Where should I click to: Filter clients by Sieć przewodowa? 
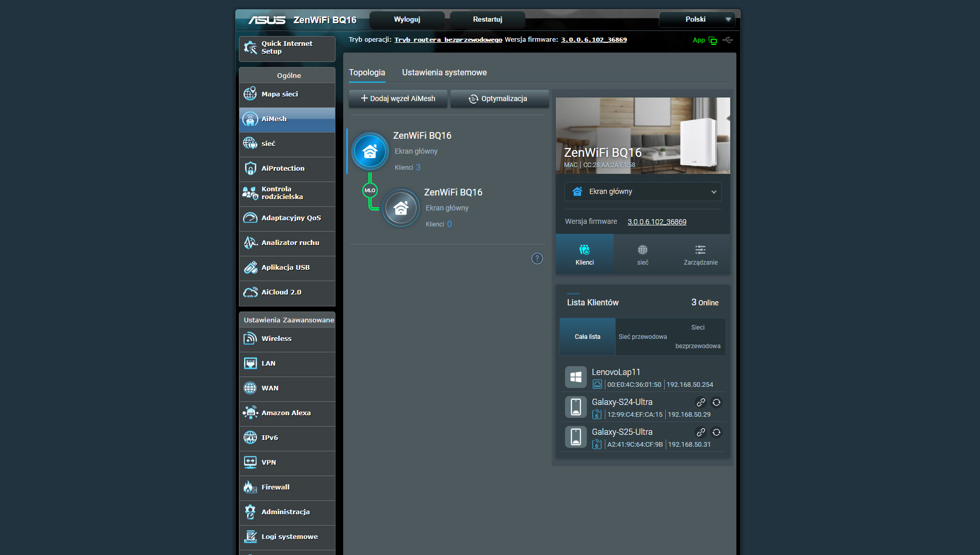point(643,337)
